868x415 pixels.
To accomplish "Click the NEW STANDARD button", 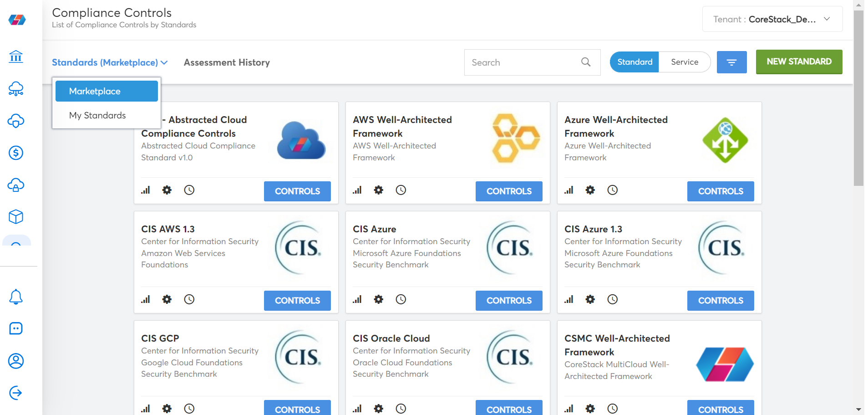I will [x=799, y=62].
